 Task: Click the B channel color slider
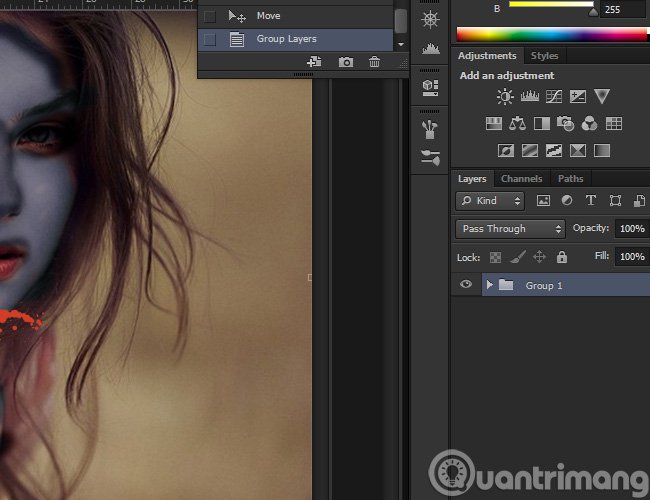pos(551,5)
